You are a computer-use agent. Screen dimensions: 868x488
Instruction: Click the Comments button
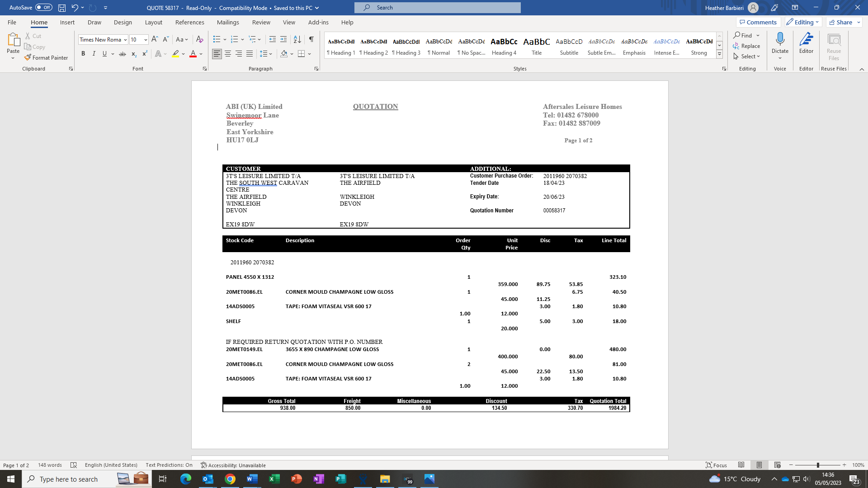[x=758, y=22]
